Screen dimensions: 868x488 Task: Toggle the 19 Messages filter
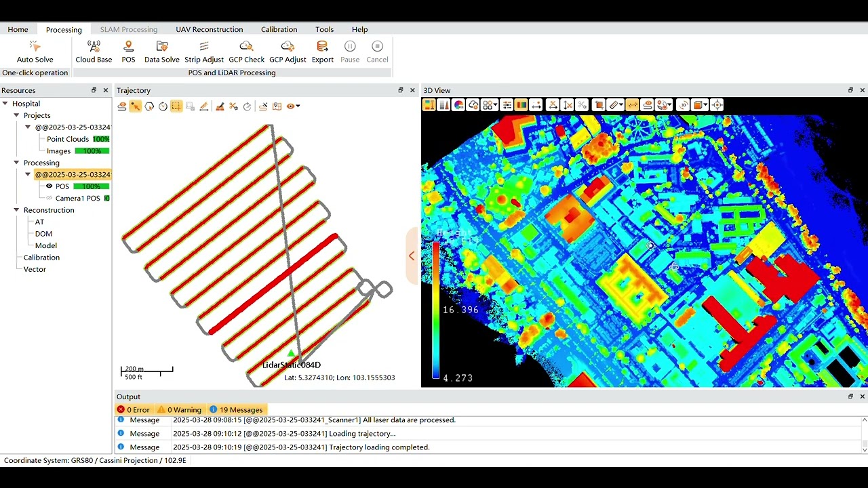click(236, 409)
